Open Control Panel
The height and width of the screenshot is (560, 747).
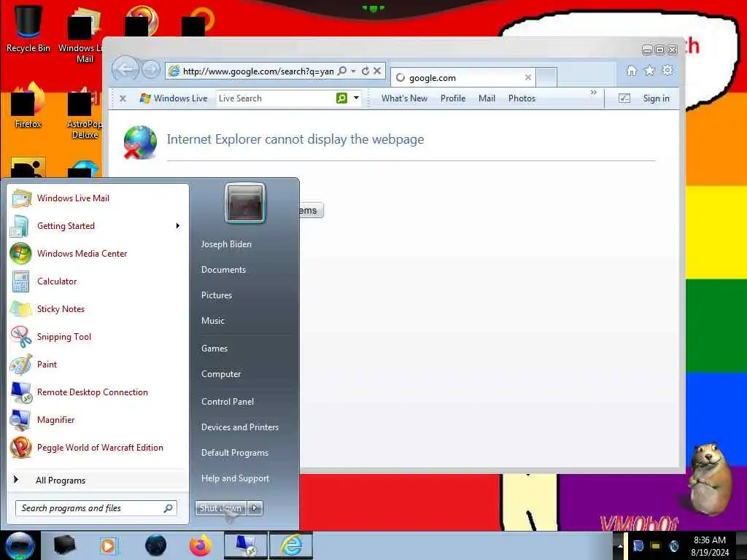click(228, 402)
